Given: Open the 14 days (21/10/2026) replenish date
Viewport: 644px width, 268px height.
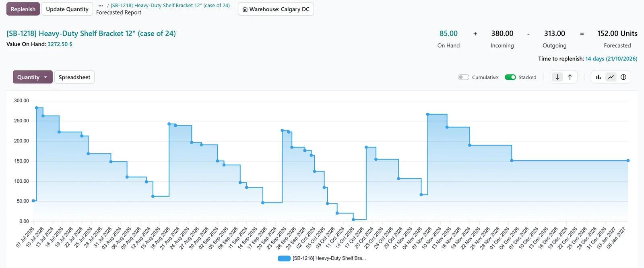Looking at the screenshot, I should (x=611, y=59).
